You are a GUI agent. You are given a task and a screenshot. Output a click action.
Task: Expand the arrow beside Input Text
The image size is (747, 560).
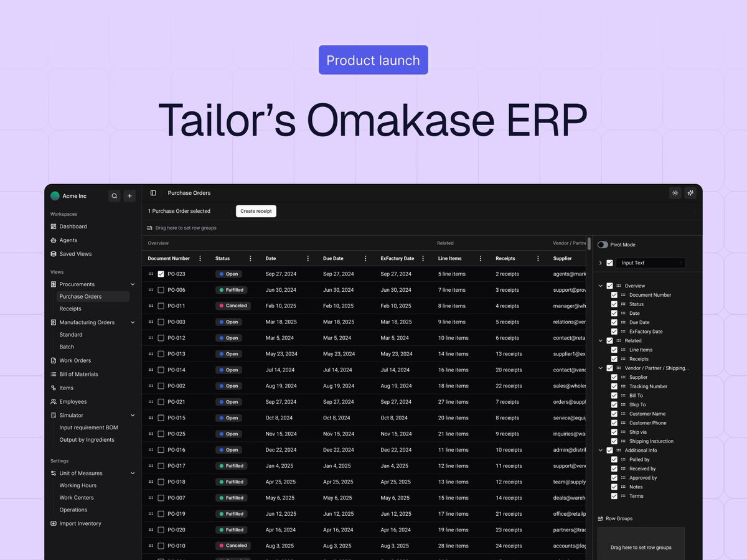tap(601, 263)
